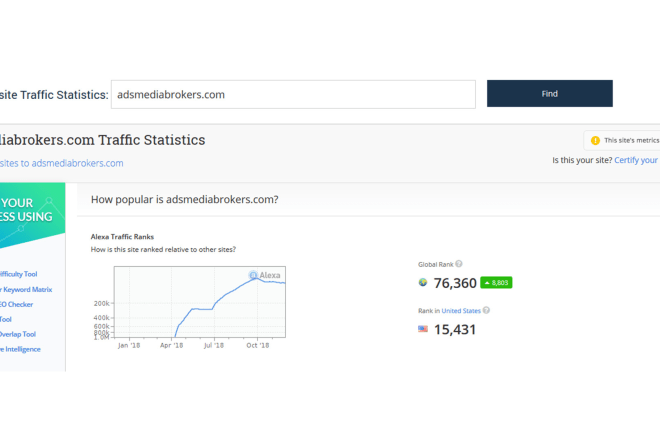Click 'How popular is adsmediabrokers.com?' heading
This screenshot has height=440, width=660.
[x=185, y=200]
